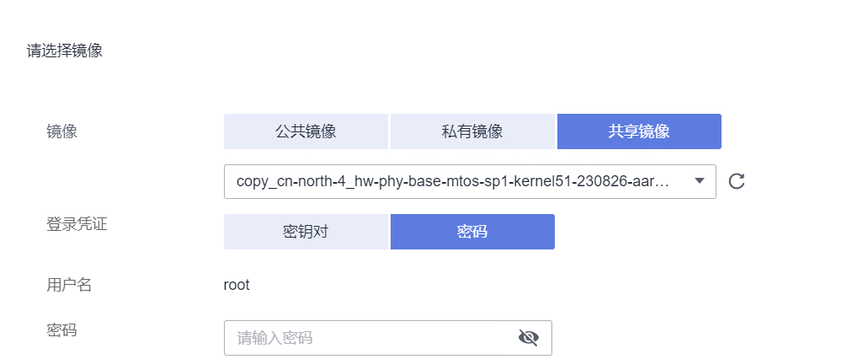Click the 请选择镜像 section heading
The width and height of the screenshot is (868, 359).
coord(65,51)
